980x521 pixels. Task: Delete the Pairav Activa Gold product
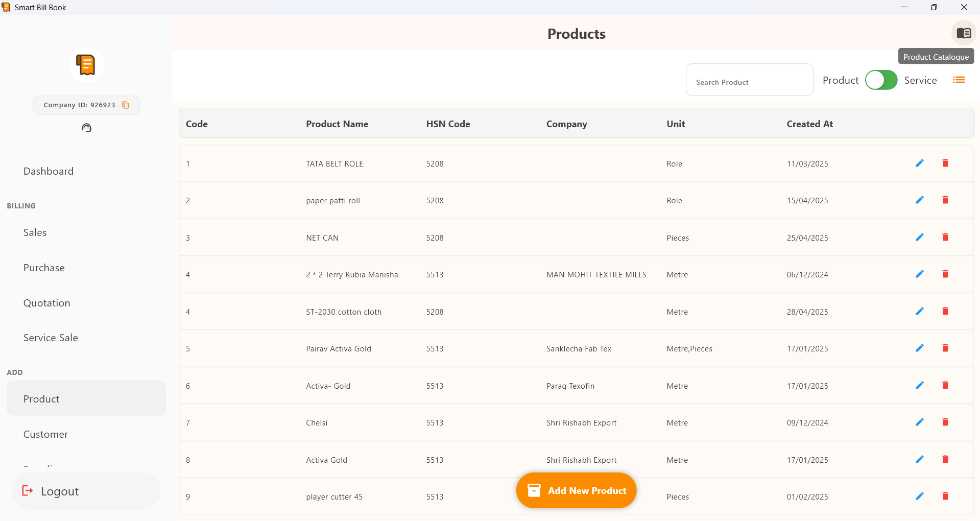(945, 348)
